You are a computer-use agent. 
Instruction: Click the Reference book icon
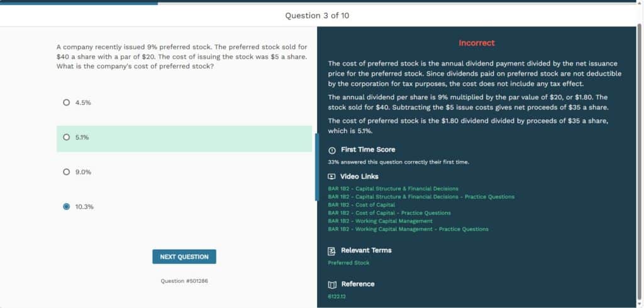332,285
